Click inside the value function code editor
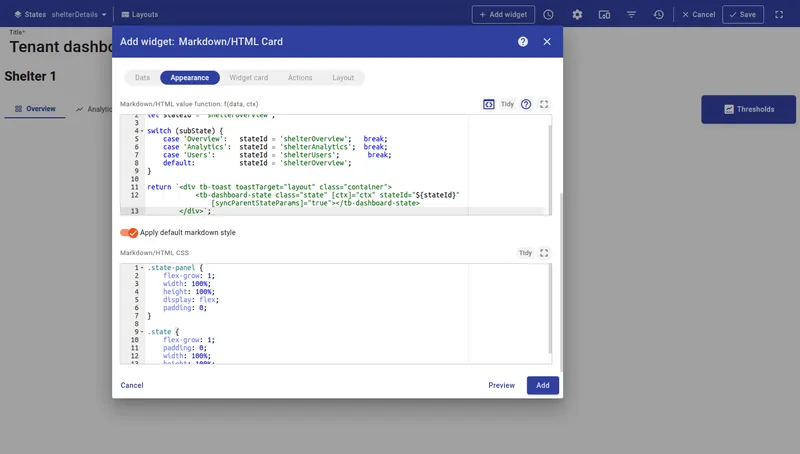This screenshot has width=800, height=454. coord(336,165)
